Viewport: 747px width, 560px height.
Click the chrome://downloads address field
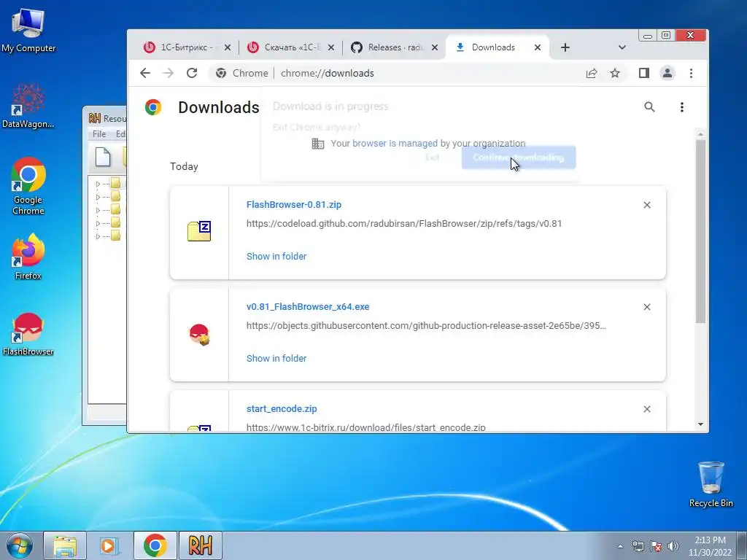click(328, 73)
